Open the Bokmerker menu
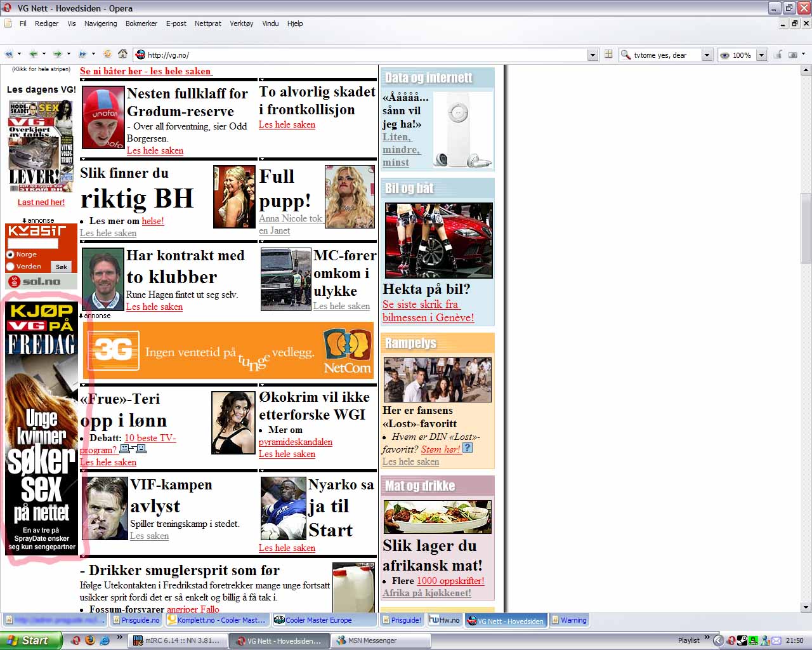The width and height of the screenshot is (812, 650). pyautogui.click(x=141, y=23)
